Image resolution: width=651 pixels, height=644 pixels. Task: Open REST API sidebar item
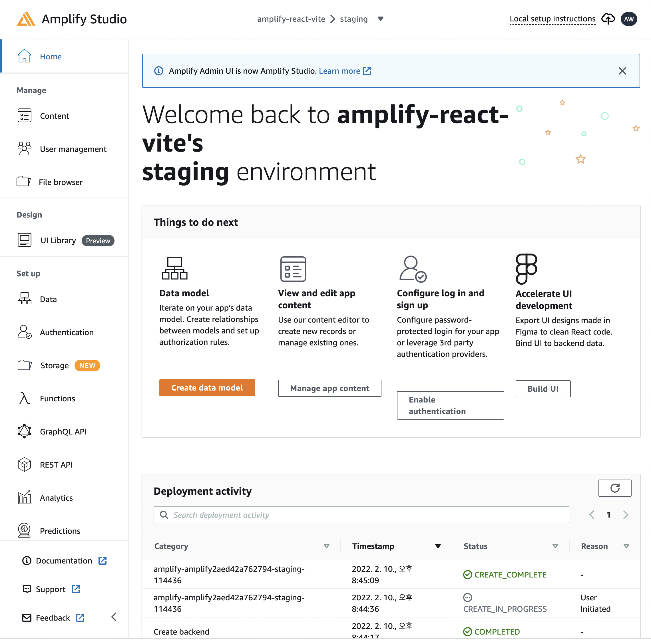[x=56, y=465]
